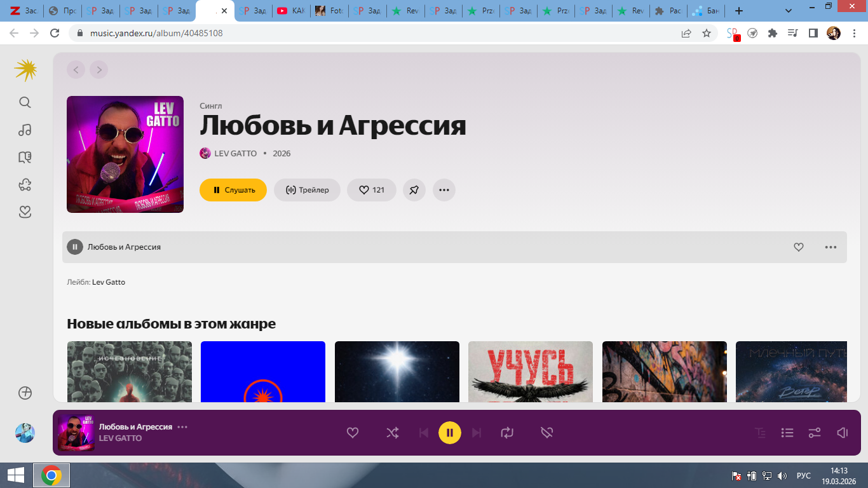The width and height of the screenshot is (868, 488).
Task: Switch to the Рас extensions tab
Action: click(x=668, y=11)
